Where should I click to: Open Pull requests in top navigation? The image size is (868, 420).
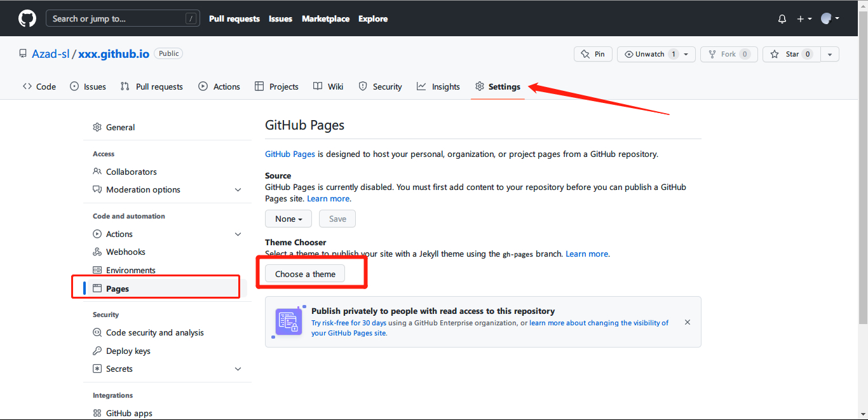pos(234,18)
